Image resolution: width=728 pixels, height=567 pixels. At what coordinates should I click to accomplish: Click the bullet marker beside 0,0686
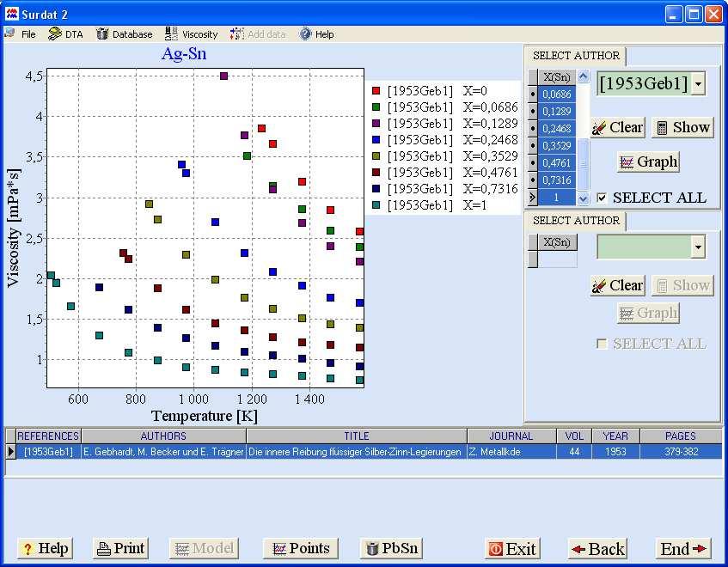pyautogui.click(x=533, y=94)
